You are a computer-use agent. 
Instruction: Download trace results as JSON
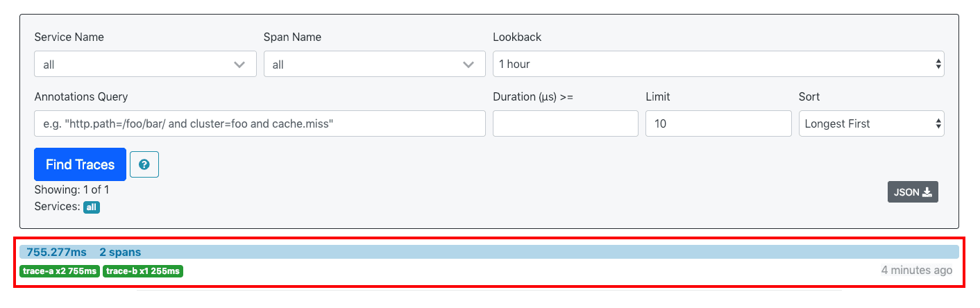pos(913,192)
